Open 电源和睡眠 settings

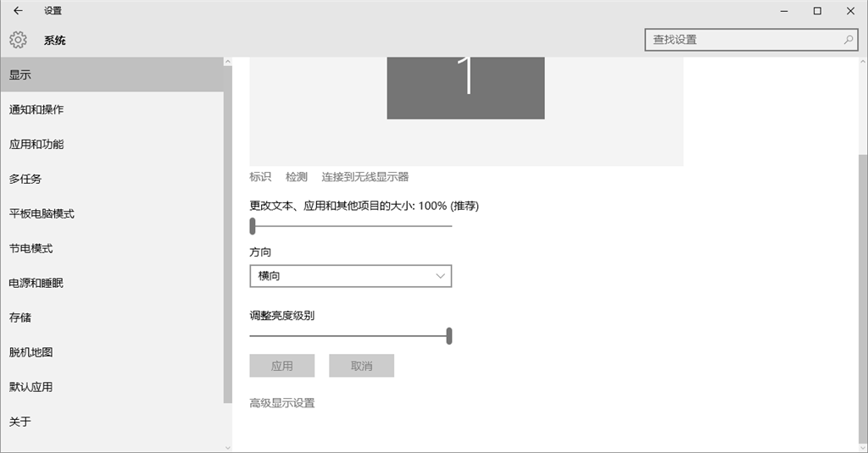[112, 283]
